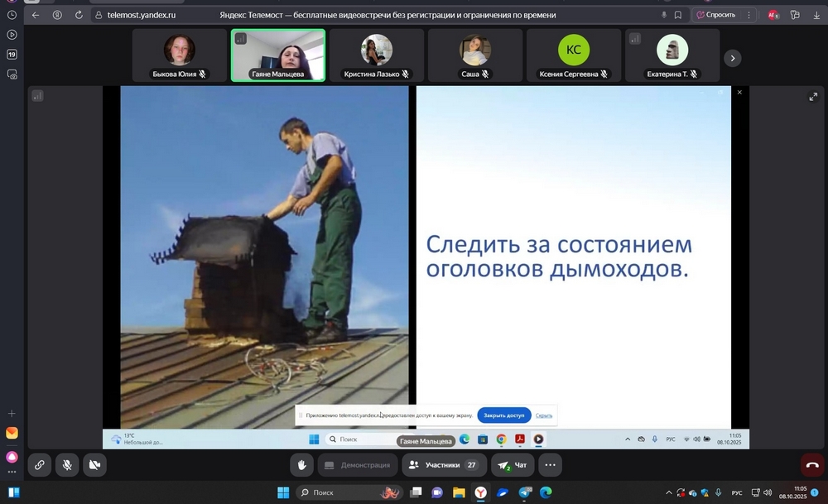Open File Explorer from the taskbar

coord(459,493)
